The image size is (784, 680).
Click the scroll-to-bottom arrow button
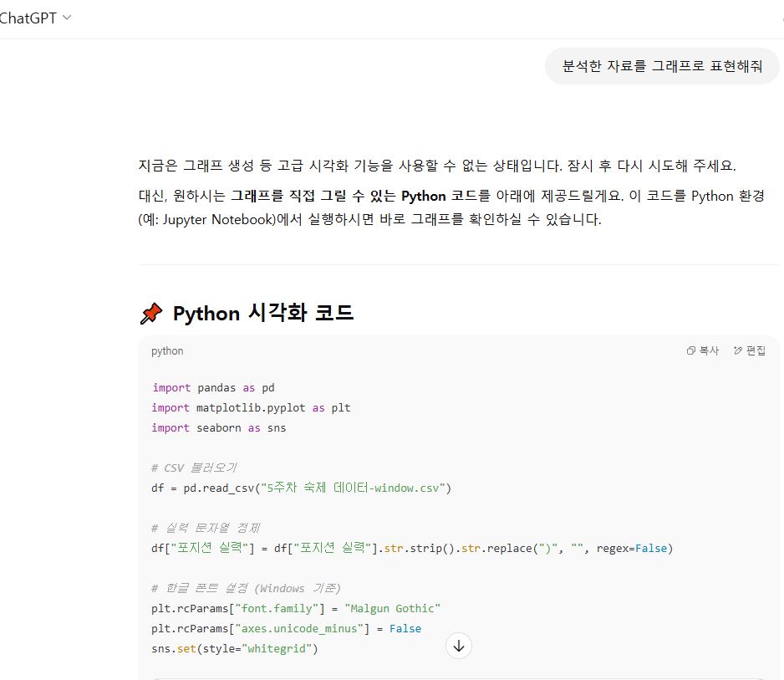coord(459,646)
